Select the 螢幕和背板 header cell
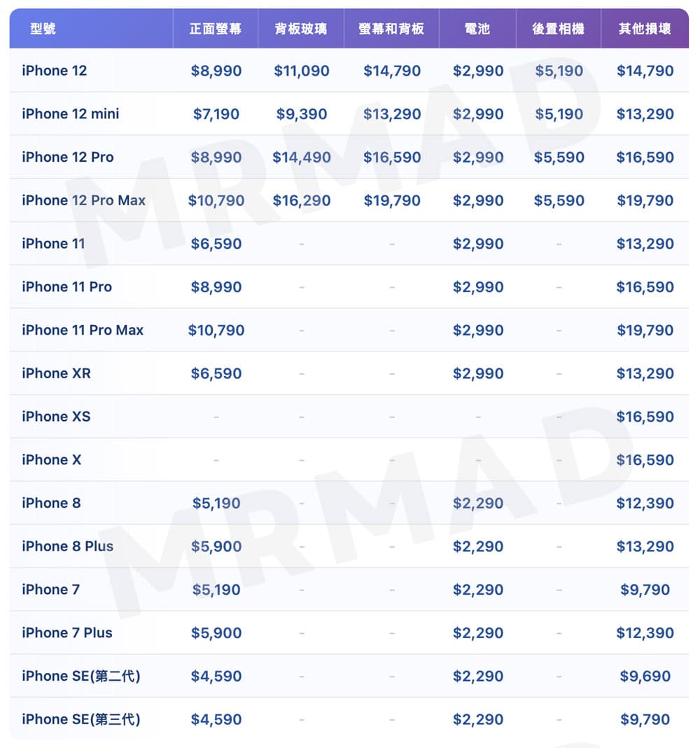Screen dimensions: 700x748 click(391, 29)
